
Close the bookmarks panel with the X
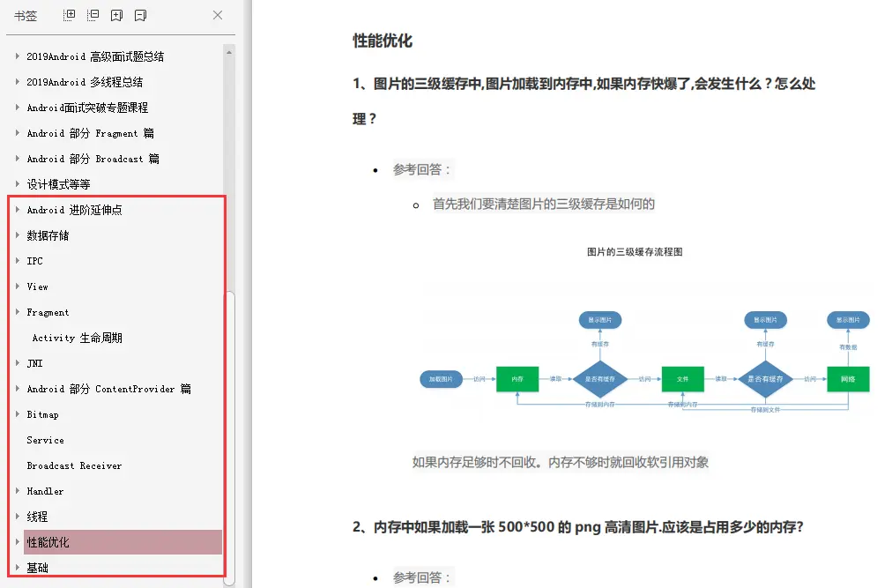(217, 15)
